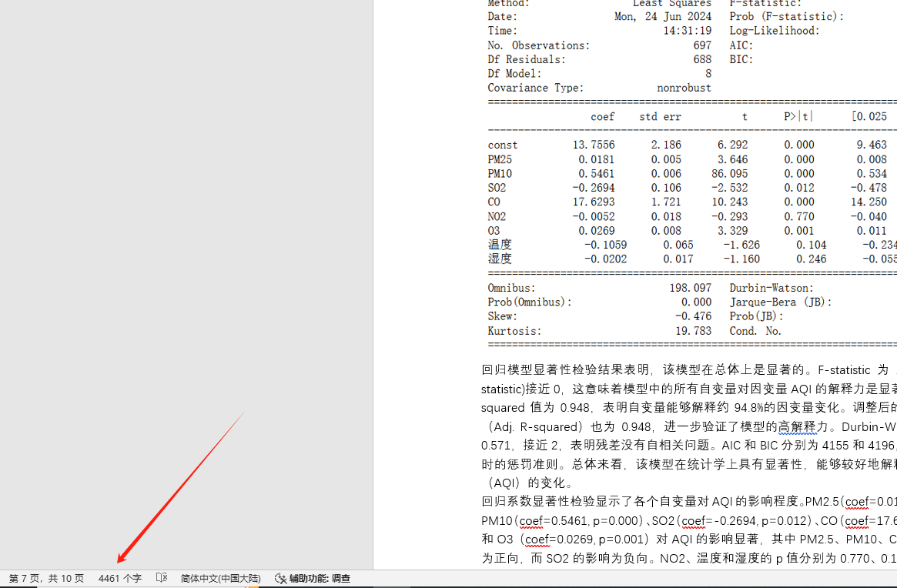
Task: Click the 'No. Observations:' label
Action: (x=538, y=45)
